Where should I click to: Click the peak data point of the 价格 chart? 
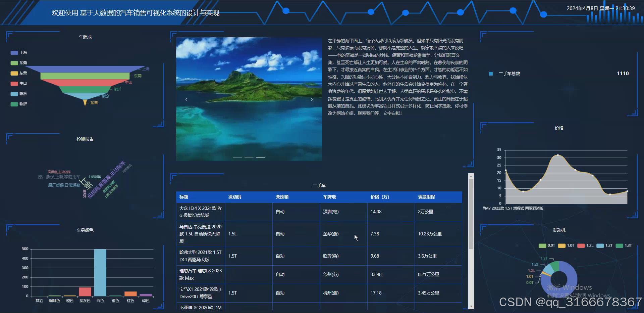(558, 155)
